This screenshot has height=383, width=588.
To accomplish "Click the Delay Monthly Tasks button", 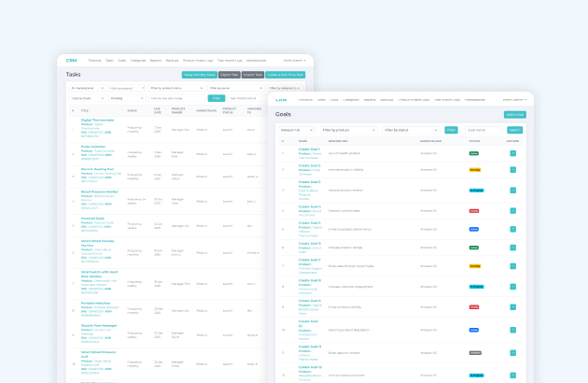I will pos(200,75).
